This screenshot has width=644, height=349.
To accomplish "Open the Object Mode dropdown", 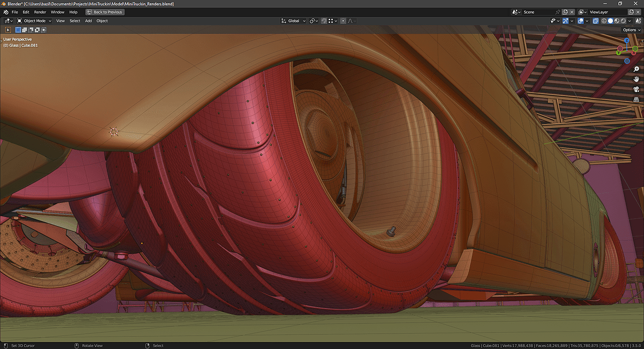I will [x=34, y=21].
